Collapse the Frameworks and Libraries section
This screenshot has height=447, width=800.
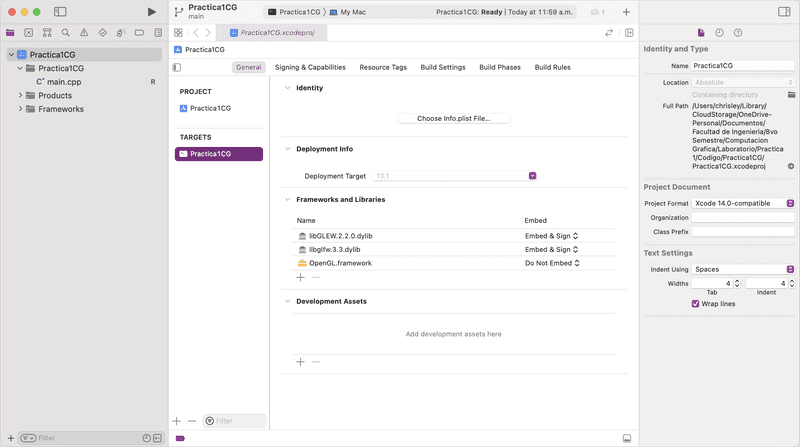point(287,200)
